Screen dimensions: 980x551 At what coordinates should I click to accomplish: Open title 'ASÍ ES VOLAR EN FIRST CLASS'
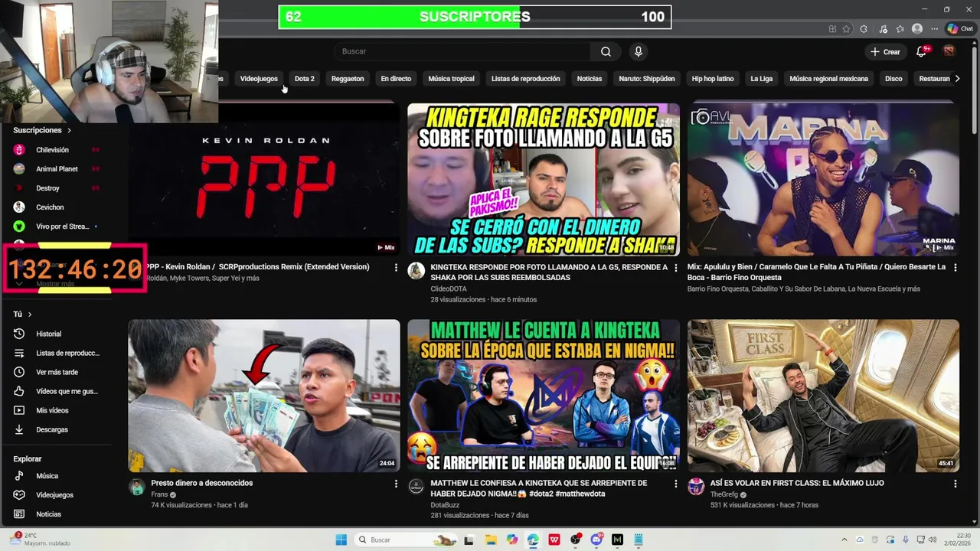(797, 483)
